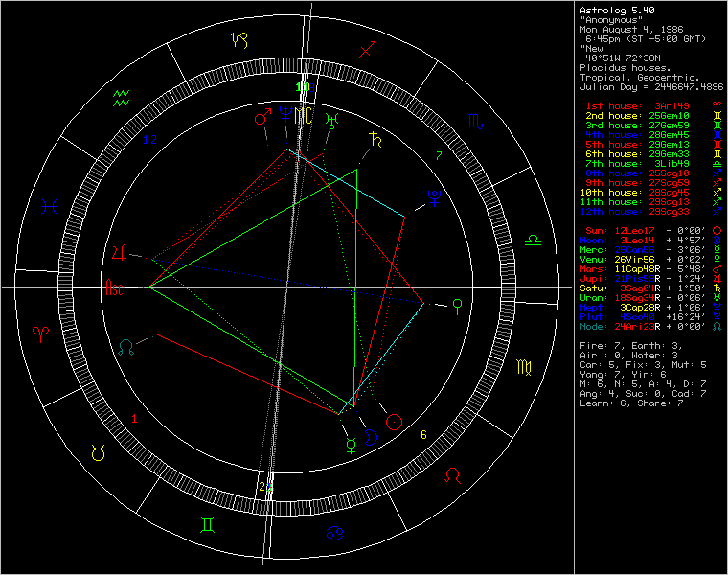This screenshot has height=575, width=728.
Task: Click the MC midheaven marker in the chart
Action: tap(304, 116)
